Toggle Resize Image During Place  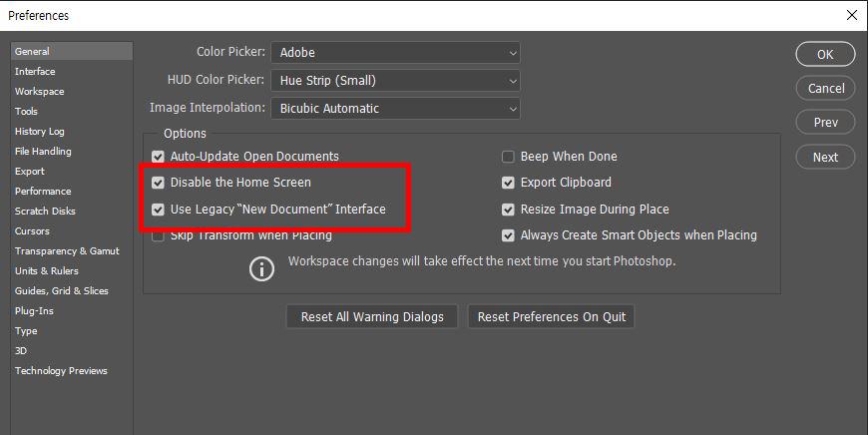click(508, 210)
